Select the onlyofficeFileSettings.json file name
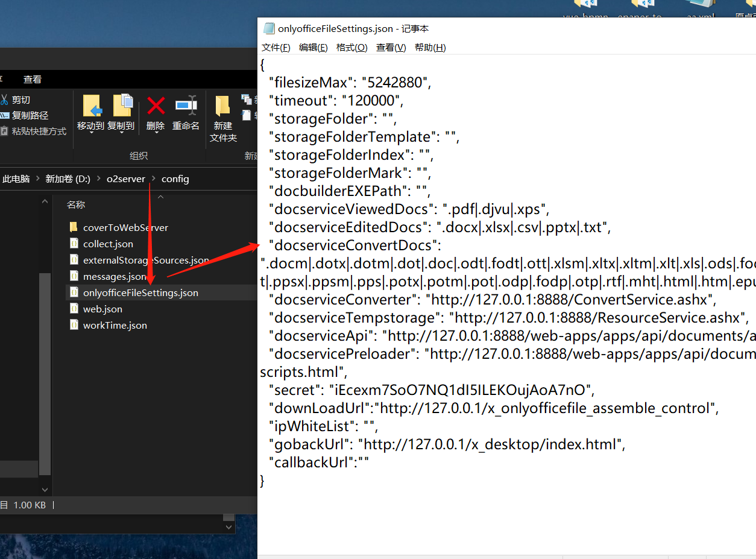 tap(140, 292)
